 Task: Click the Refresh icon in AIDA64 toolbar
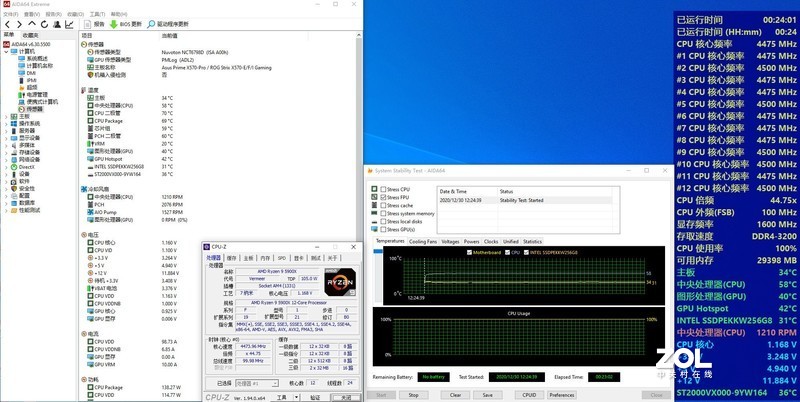click(43, 23)
